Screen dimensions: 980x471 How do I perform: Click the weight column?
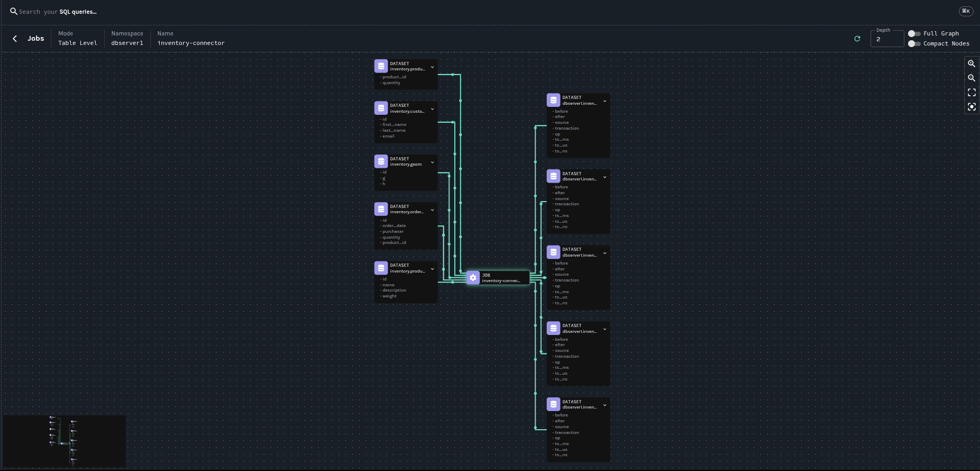(389, 296)
